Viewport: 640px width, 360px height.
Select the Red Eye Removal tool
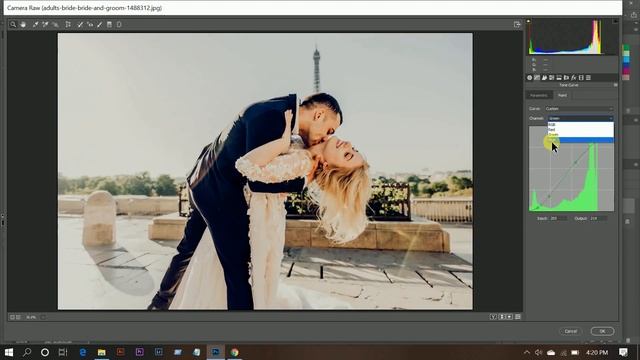pyautogui.click(x=90, y=24)
